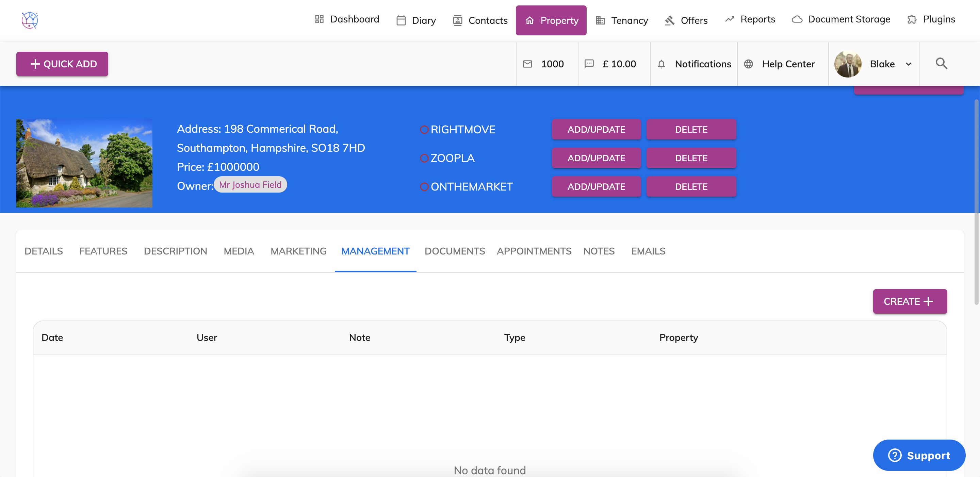The width and height of the screenshot is (980, 477).
Task: Click Mr Joshua Field owner link
Action: 250,184
